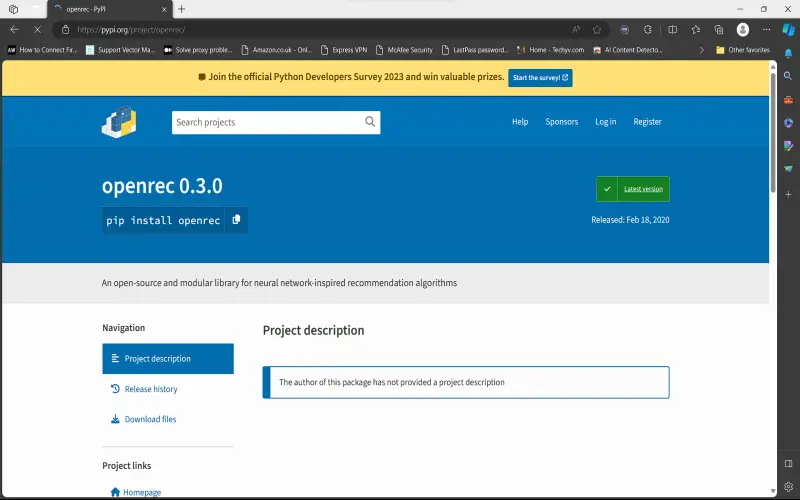The height and width of the screenshot is (500, 800).
Task: Click the Register link
Action: tap(647, 121)
